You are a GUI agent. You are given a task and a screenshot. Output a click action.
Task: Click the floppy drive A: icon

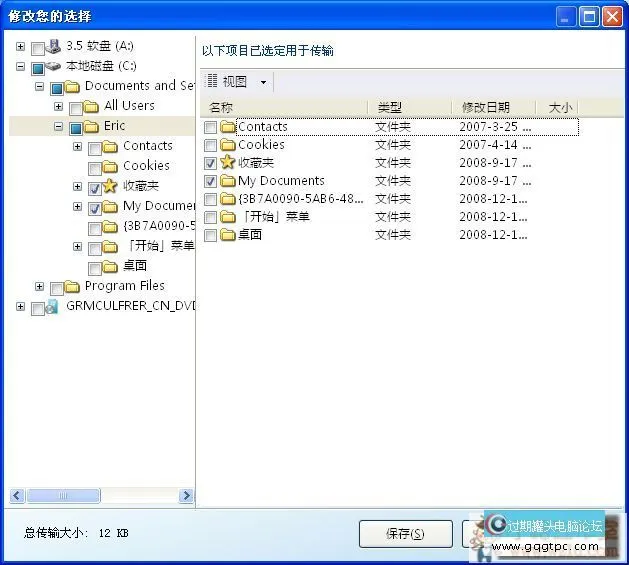pyautogui.click(x=53, y=47)
